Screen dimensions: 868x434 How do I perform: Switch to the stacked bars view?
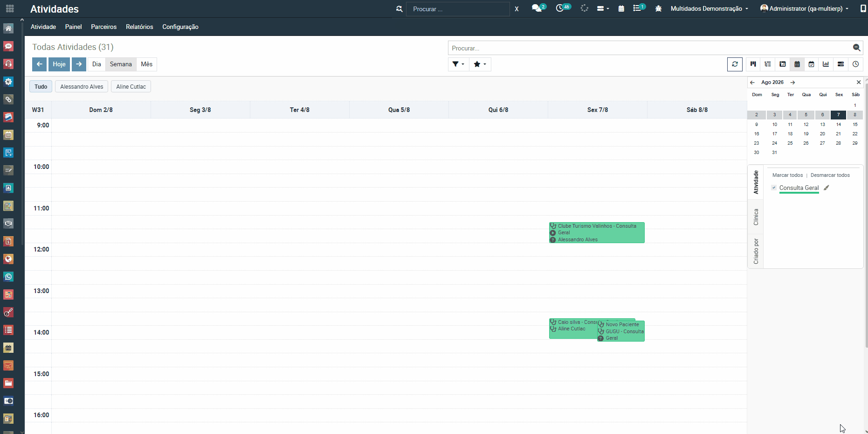pos(841,64)
